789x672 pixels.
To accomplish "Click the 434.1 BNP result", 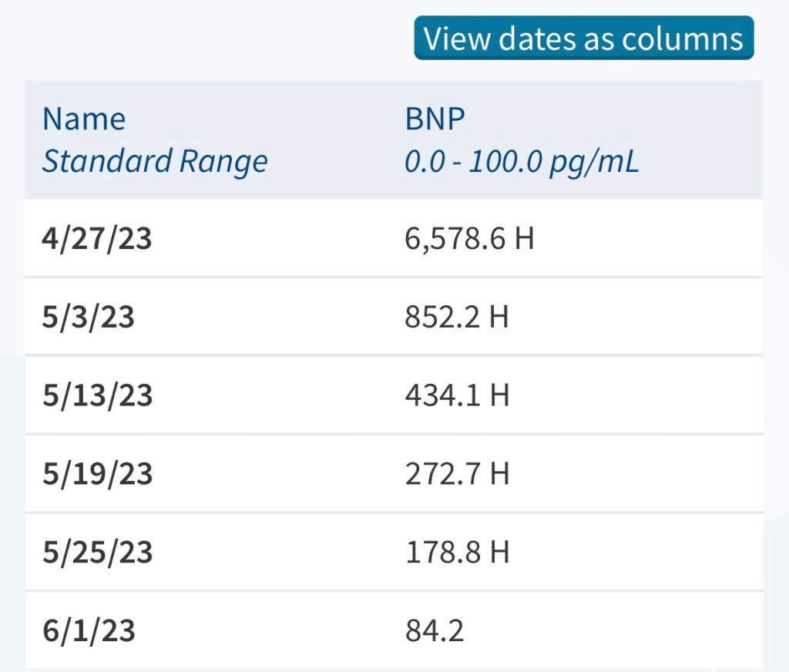I will pyautogui.click(x=442, y=395).
